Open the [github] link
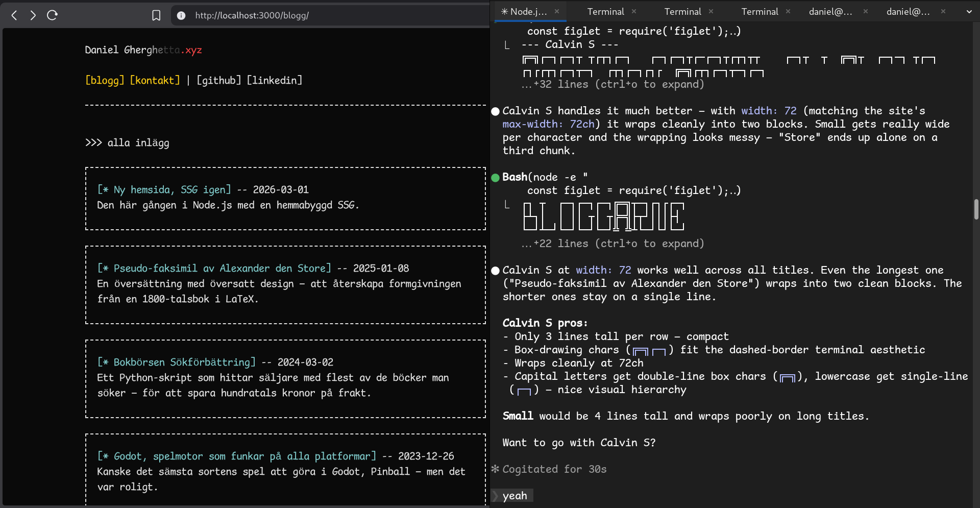The image size is (980, 508). [219, 80]
